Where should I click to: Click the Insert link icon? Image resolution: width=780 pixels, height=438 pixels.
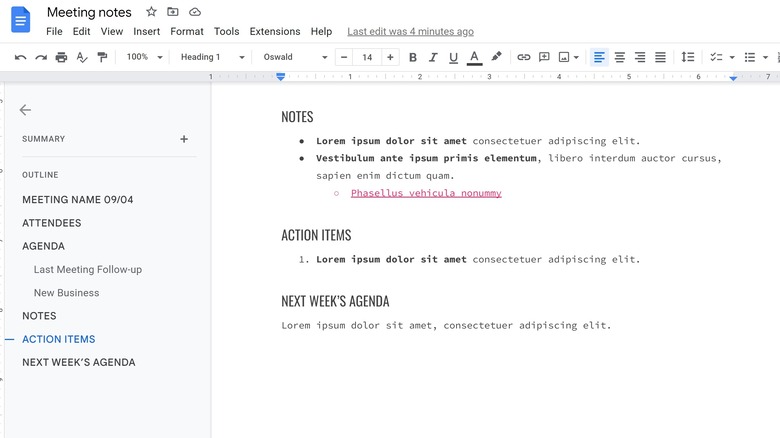click(523, 58)
